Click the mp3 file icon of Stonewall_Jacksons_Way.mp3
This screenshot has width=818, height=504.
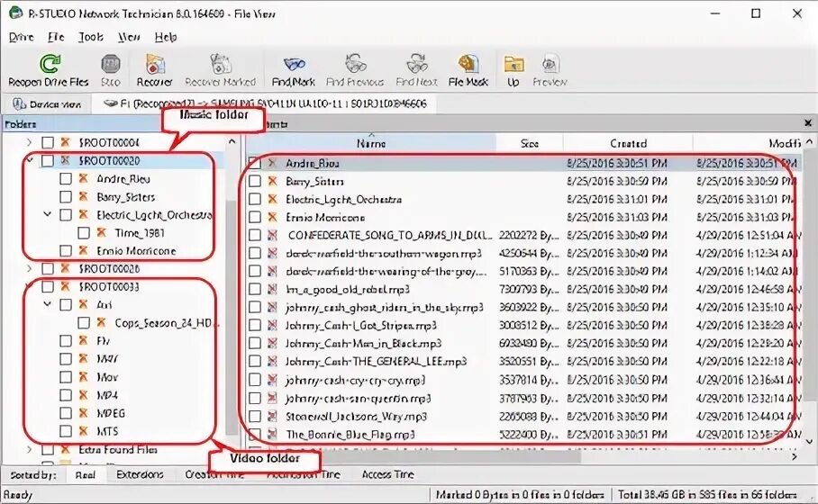[272, 416]
